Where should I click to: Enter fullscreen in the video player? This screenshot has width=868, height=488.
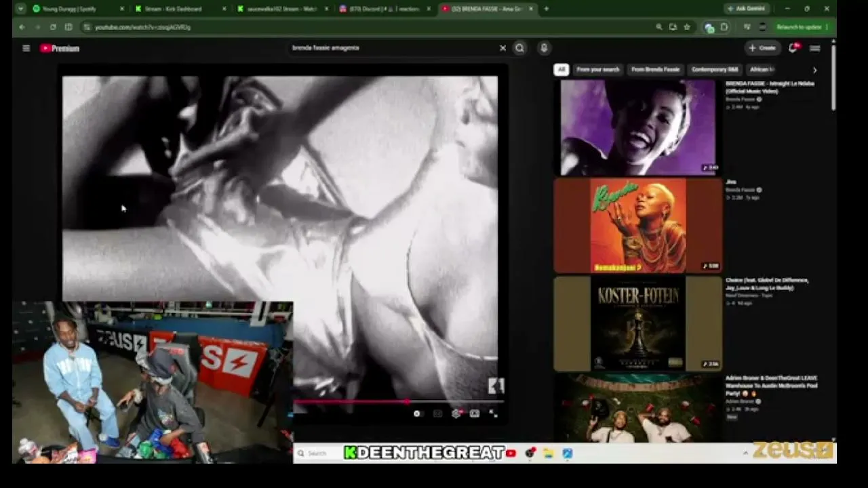493,413
